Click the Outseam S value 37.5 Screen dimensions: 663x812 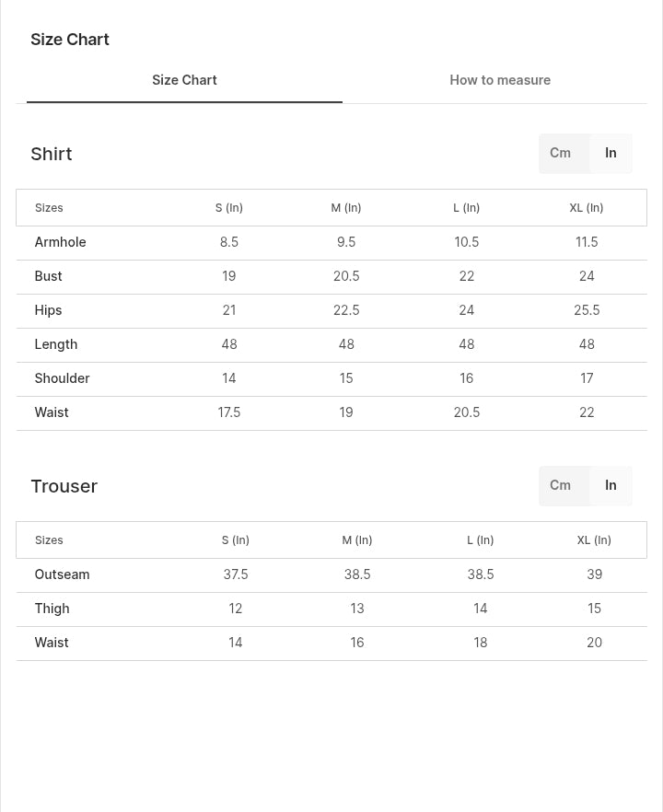pyautogui.click(x=236, y=574)
